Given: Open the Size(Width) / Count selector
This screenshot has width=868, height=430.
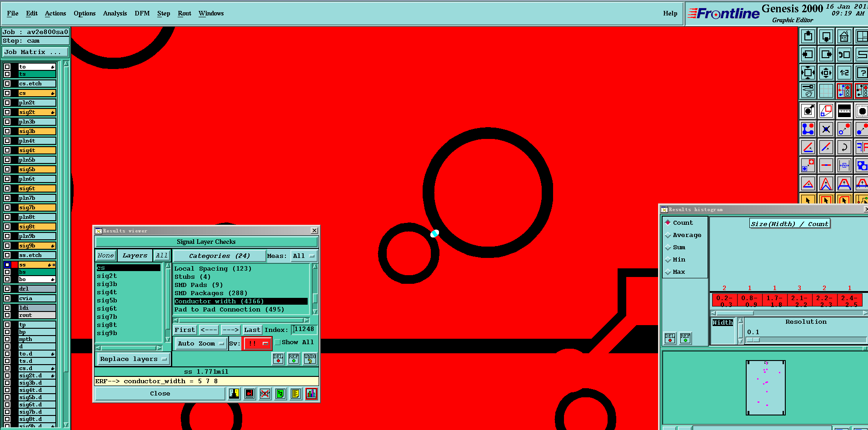Looking at the screenshot, I should (790, 224).
